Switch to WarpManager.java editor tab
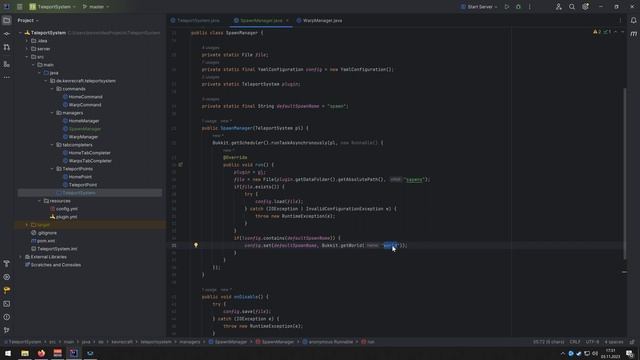Screen dimensions: 640x360 pos(319,20)
